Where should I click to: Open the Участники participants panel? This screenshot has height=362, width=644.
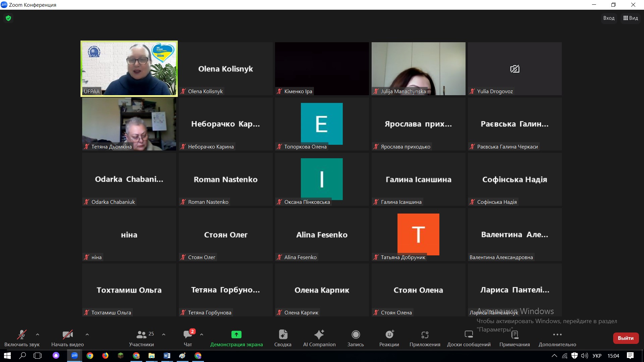click(x=142, y=338)
